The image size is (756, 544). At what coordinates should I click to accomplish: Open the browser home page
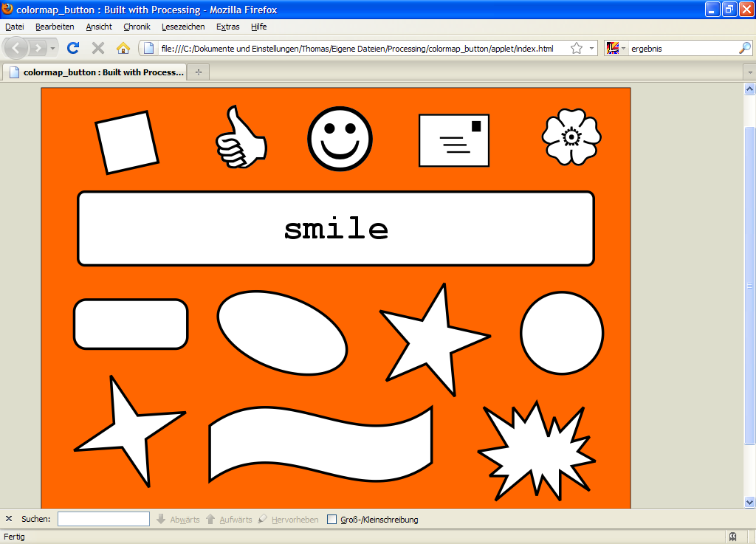[123, 47]
